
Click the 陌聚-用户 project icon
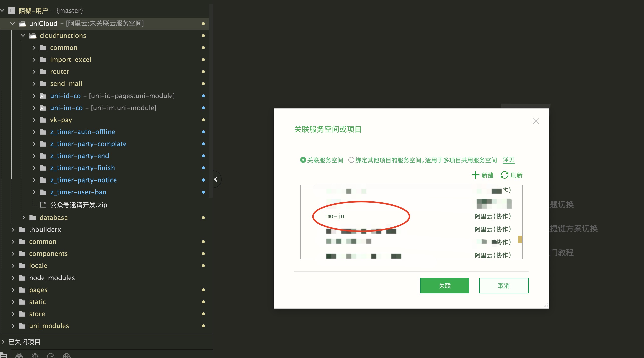[12, 11]
